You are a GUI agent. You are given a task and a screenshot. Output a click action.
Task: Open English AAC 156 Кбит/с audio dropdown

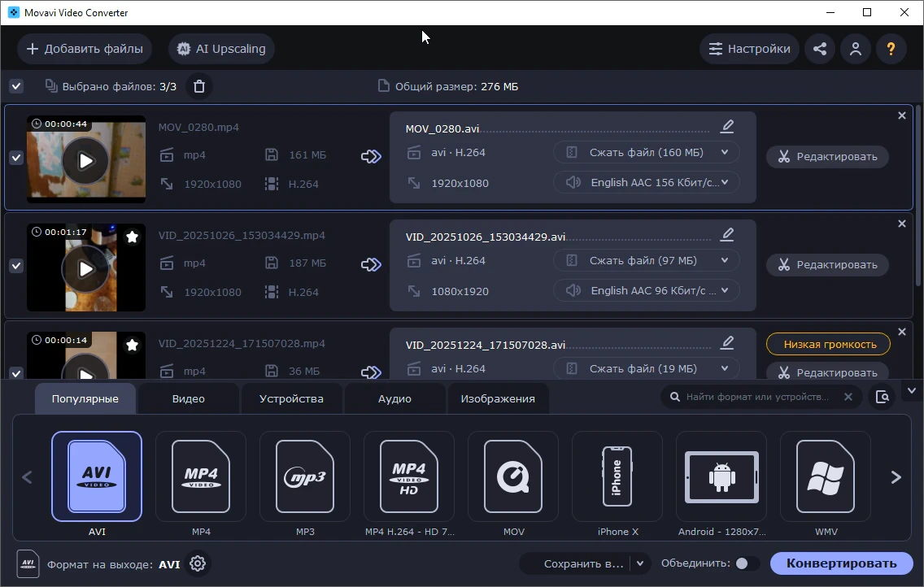(646, 182)
